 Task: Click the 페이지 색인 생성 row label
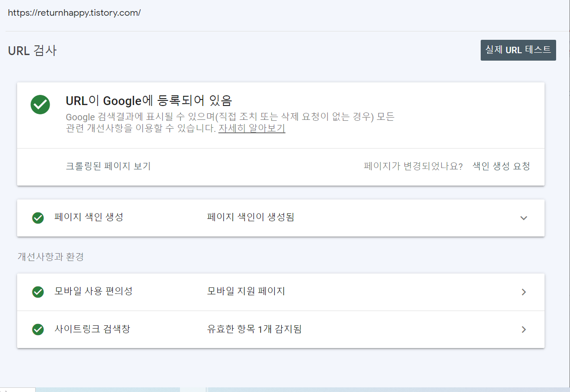click(x=89, y=217)
